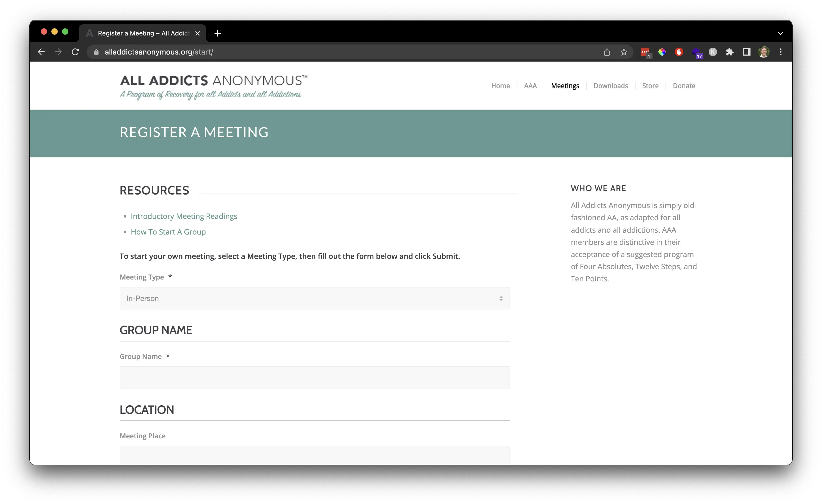Open the browser extensions puzzle icon
Viewport: 822px width, 504px height.
tap(730, 52)
